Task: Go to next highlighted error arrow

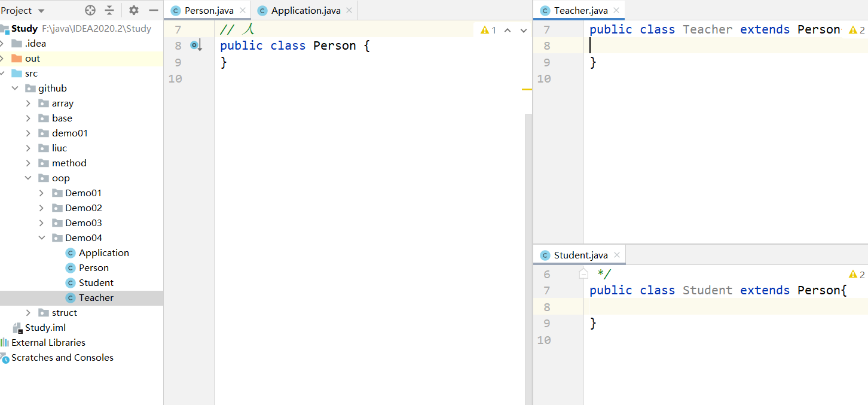Action: pyautogui.click(x=524, y=30)
